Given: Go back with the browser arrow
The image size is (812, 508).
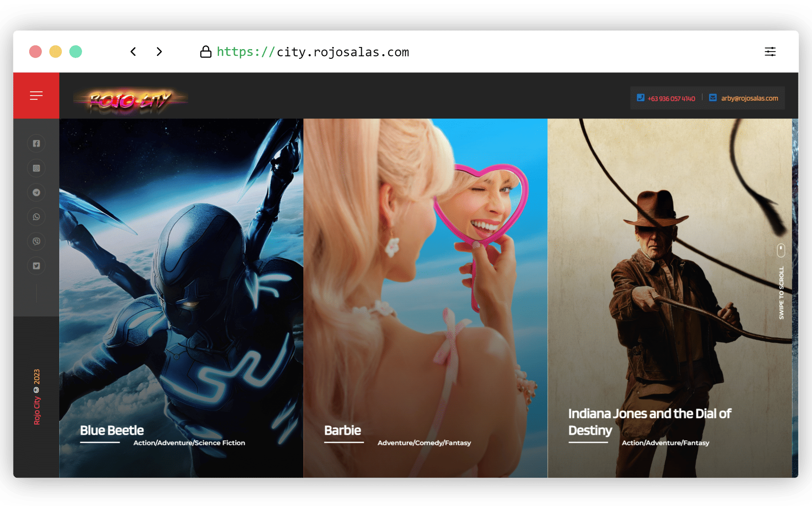Looking at the screenshot, I should click(133, 52).
